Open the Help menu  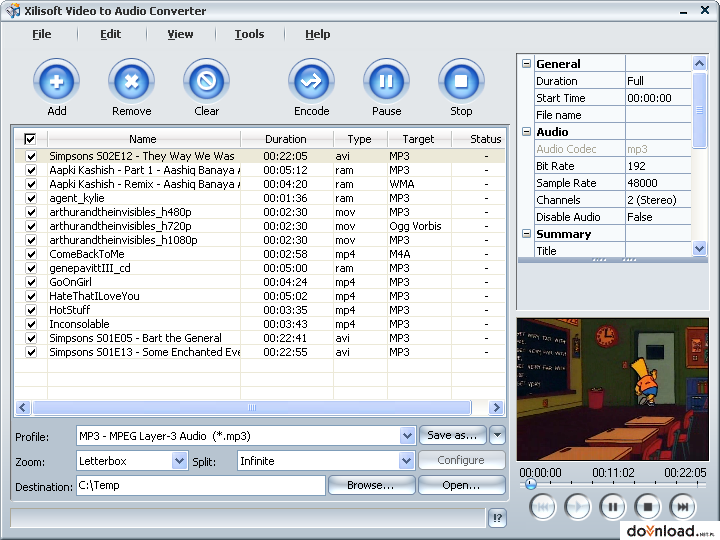point(318,34)
